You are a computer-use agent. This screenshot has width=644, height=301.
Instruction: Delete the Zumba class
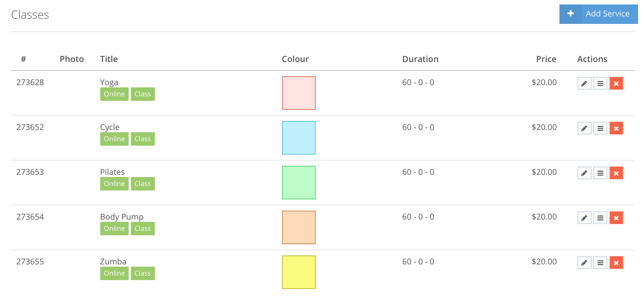pos(616,262)
